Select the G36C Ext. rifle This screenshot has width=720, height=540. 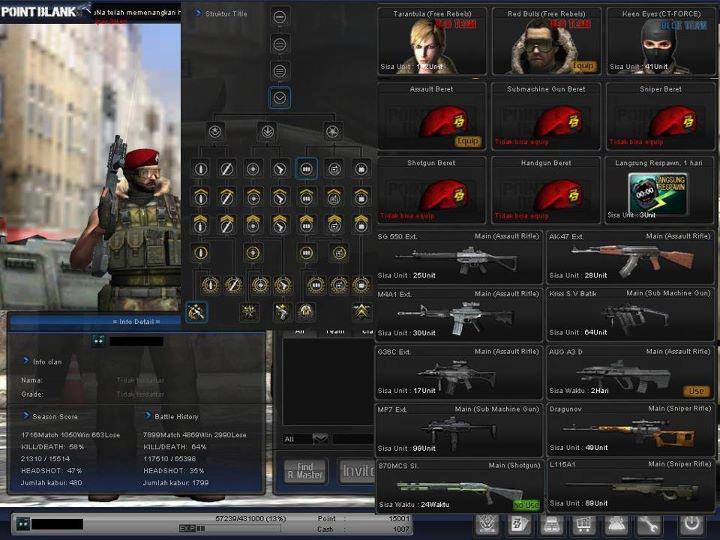click(459, 372)
